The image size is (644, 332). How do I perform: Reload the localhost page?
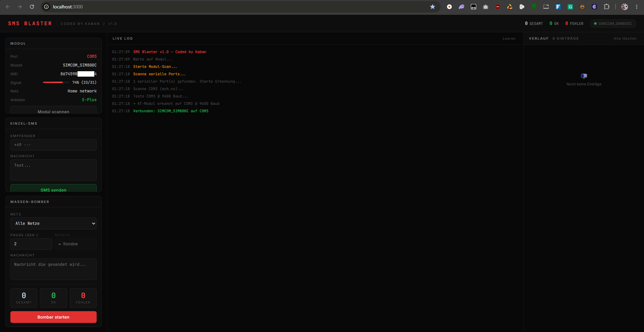tap(32, 7)
